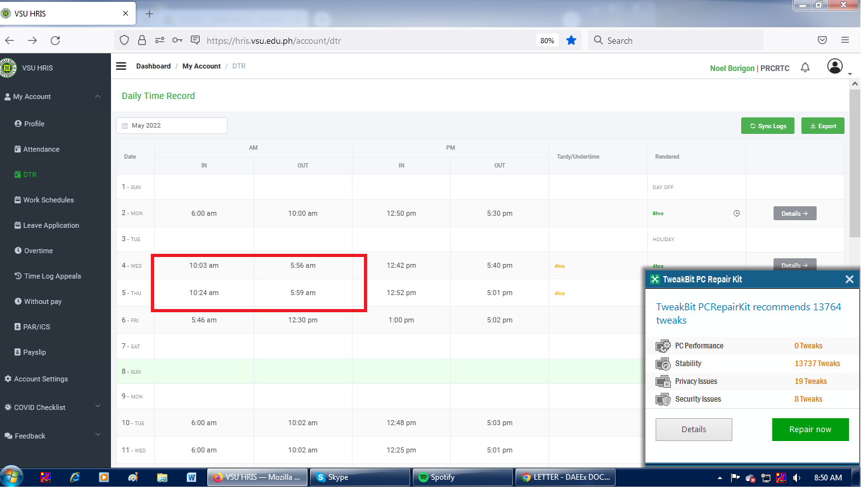Click the clock icon in the 2-MON row
Image resolution: width=868 pixels, height=488 pixels.
click(x=736, y=213)
